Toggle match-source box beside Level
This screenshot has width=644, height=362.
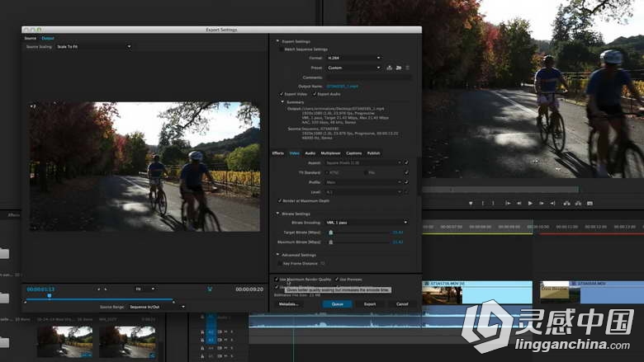[x=406, y=192]
